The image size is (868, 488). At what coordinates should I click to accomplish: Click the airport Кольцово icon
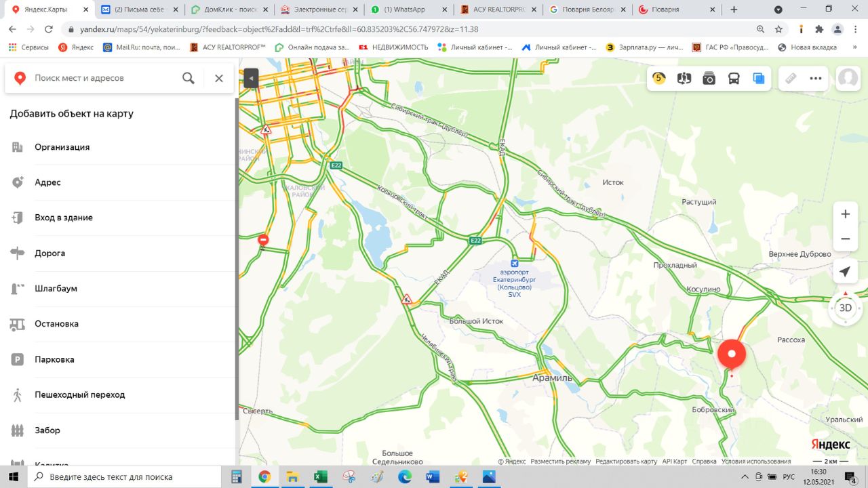514,263
